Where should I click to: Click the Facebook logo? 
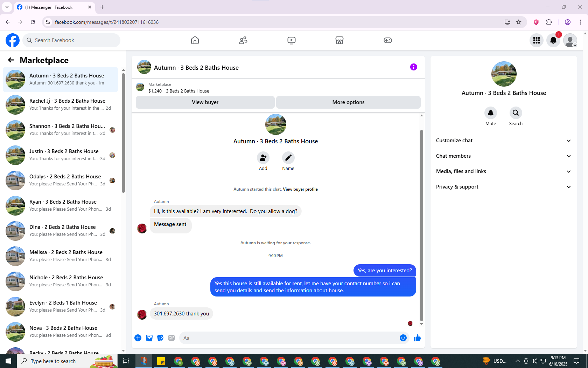click(13, 40)
